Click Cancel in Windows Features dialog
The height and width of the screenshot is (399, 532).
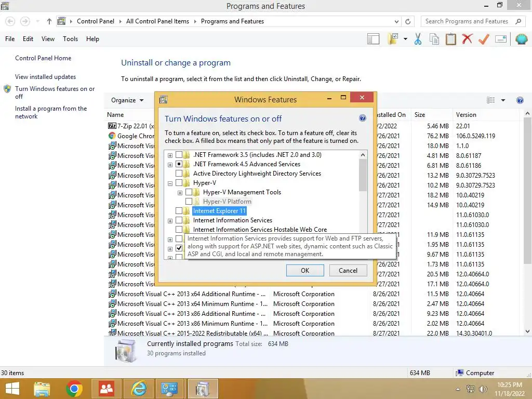348,270
